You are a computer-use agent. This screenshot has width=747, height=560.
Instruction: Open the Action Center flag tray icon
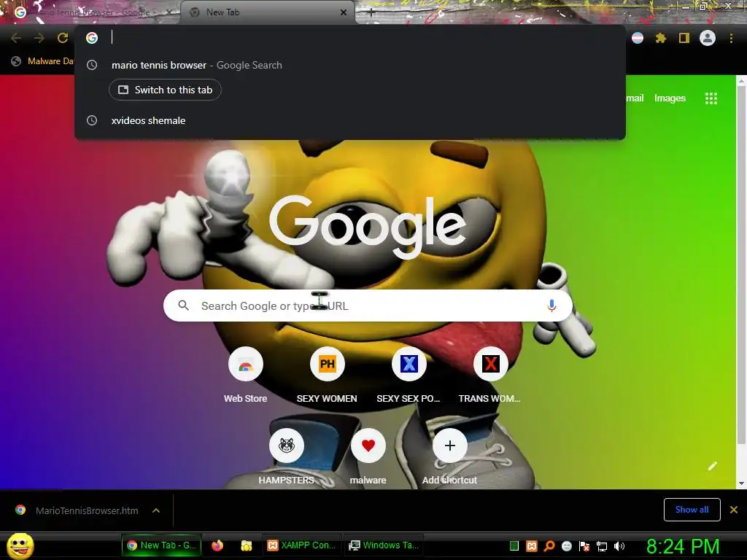pyautogui.click(x=584, y=546)
